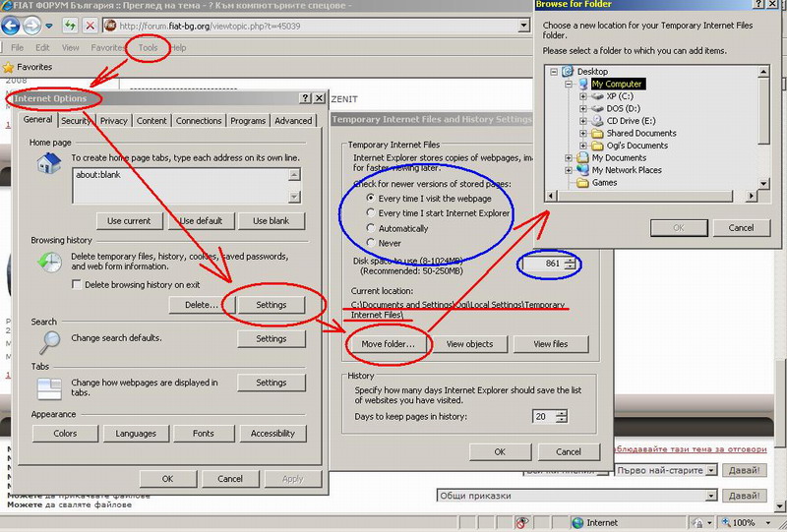Select 'Every time I visit the webpage' option
Viewport: 787px width, 532px height.
[371, 198]
